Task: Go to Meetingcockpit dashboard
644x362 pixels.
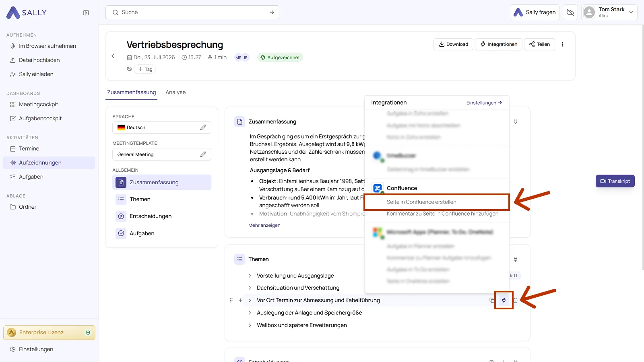Action: (39, 104)
